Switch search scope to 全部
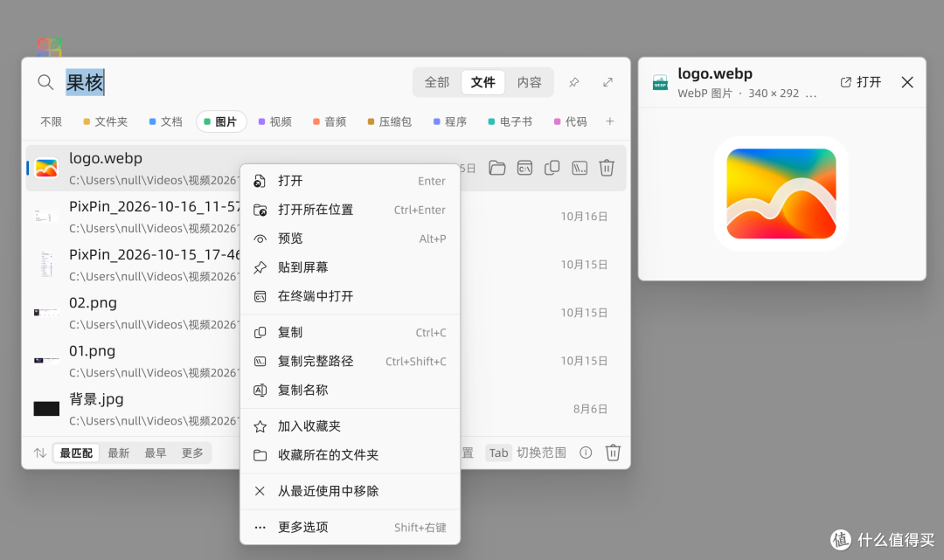Image resolution: width=944 pixels, height=560 pixels. pos(437,82)
